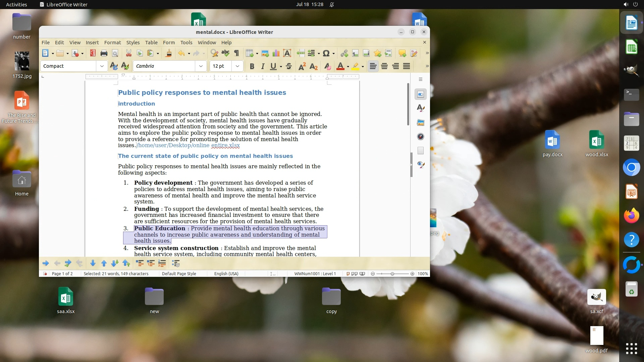Expand the 12 pt font size dropdown
This screenshot has width=644, height=362.
pyautogui.click(x=237, y=66)
